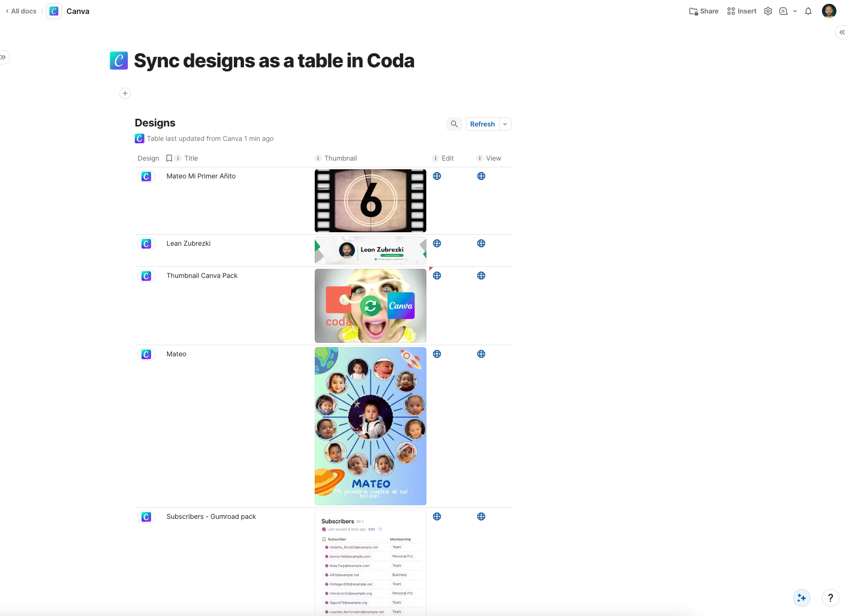Refresh the Designs table
847x616 pixels.
tap(482, 124)
